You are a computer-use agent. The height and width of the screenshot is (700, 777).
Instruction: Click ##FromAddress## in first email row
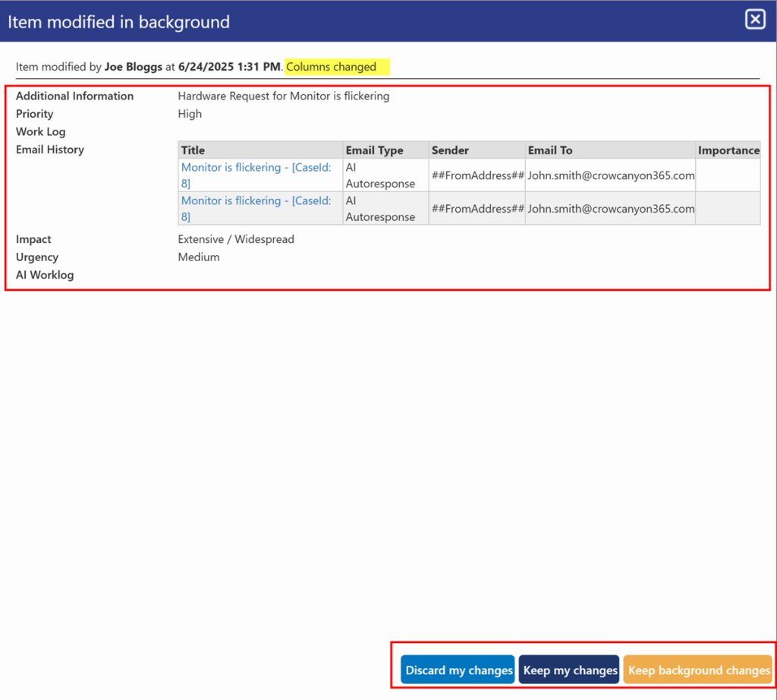(478, 175)
